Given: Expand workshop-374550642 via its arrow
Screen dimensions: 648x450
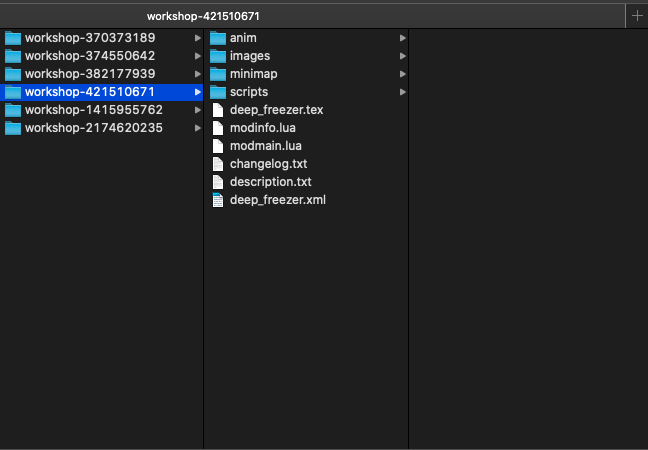Looking at the screenshot, I should [198, 56].
